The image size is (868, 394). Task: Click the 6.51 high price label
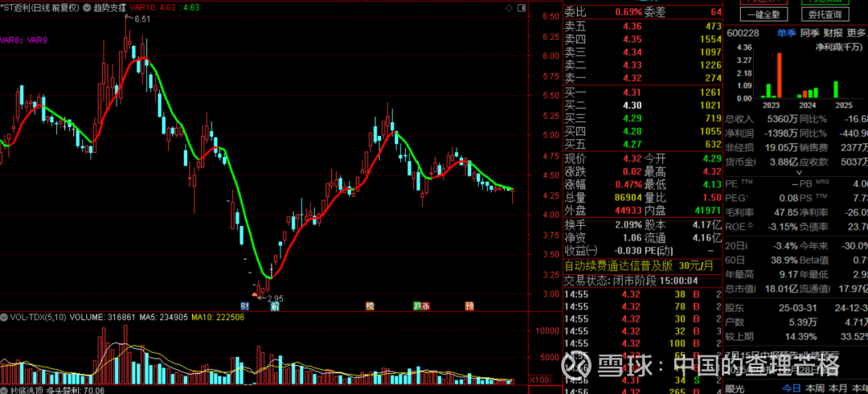coord(142,19)
